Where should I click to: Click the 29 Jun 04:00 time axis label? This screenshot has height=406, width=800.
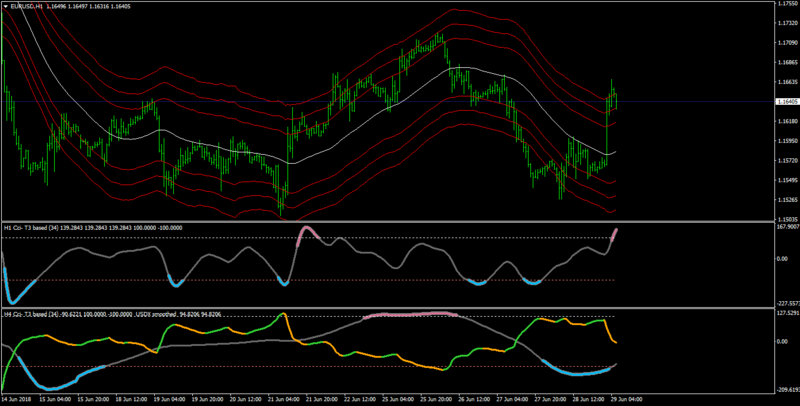[627, 398]
